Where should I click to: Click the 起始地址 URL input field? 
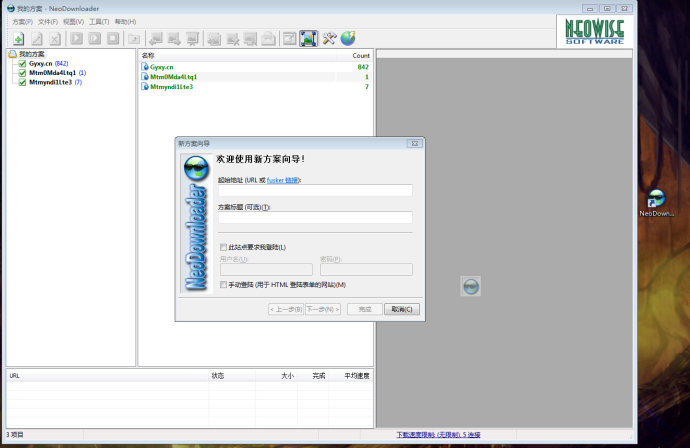(x=315, y=191)
